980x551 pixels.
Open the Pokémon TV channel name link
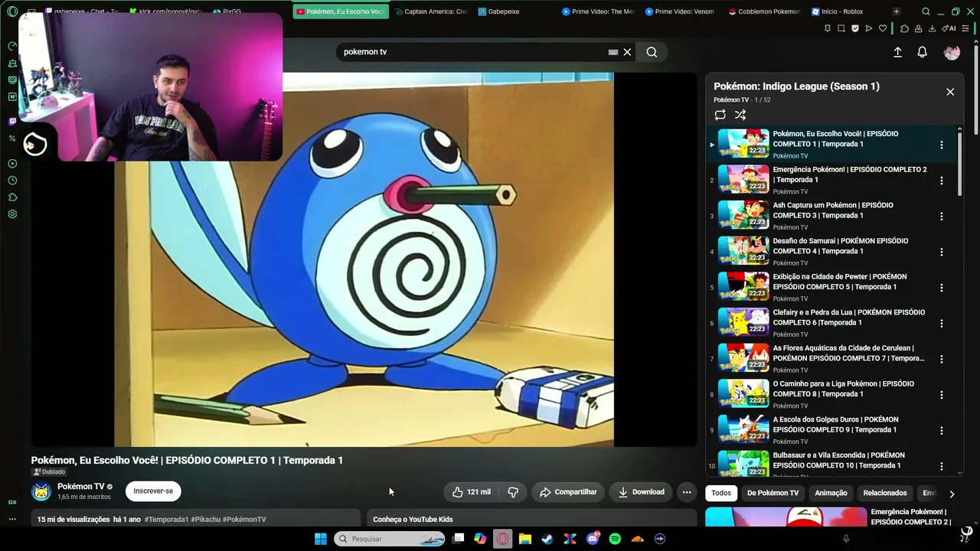point(80,487)
